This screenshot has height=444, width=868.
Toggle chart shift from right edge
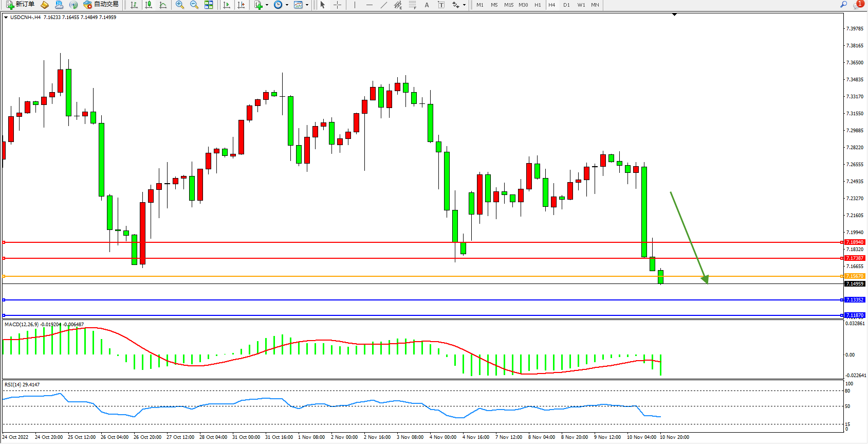(241, 5)
